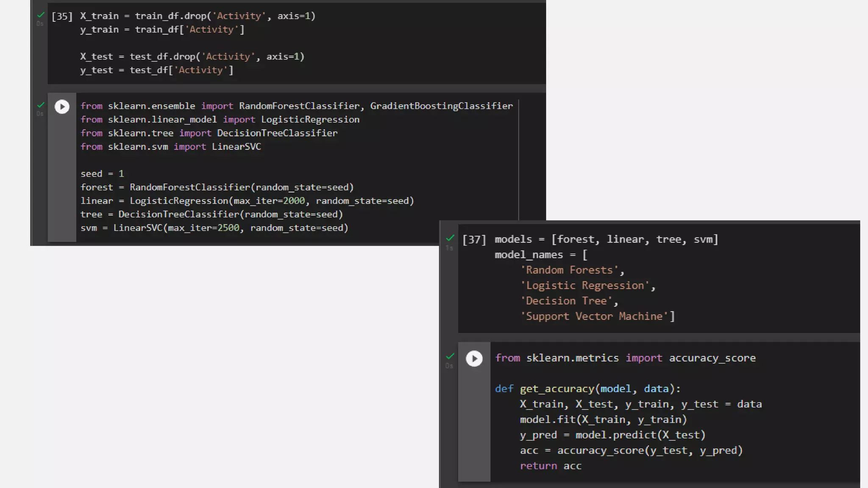Click green checkmark beside cell [35]
868x488 pixels.
(x=41, y=15)
